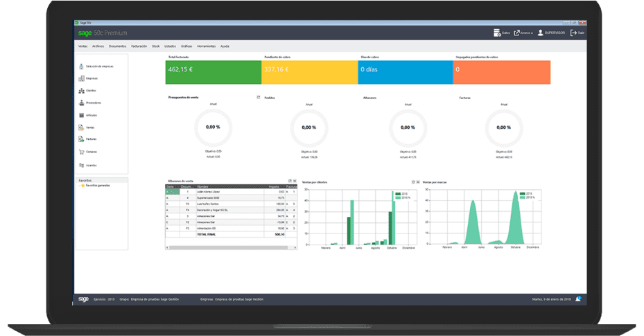
Task: Click the Compras shopping cart icon
Action: pyautogui.click(x=82, y=152)
